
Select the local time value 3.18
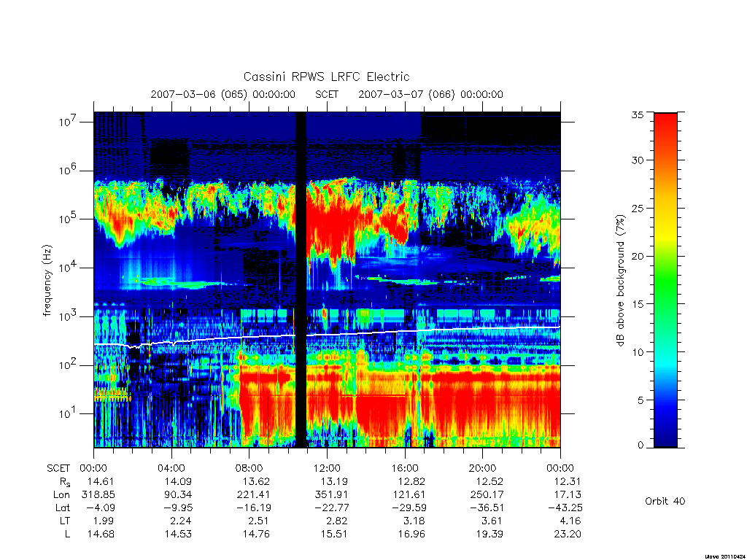tap(414, 521)
